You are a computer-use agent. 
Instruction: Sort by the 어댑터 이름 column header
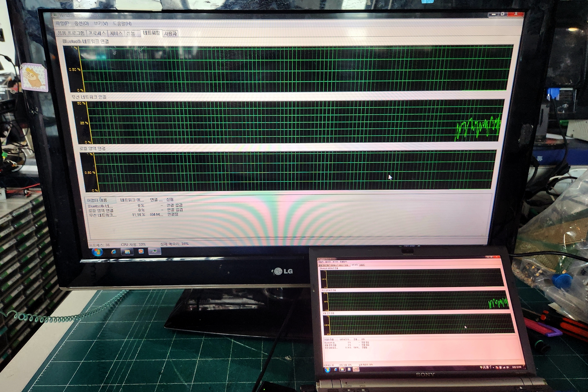click(97, 200)
